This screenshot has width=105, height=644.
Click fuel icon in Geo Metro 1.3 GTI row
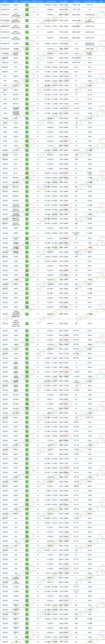27,104
